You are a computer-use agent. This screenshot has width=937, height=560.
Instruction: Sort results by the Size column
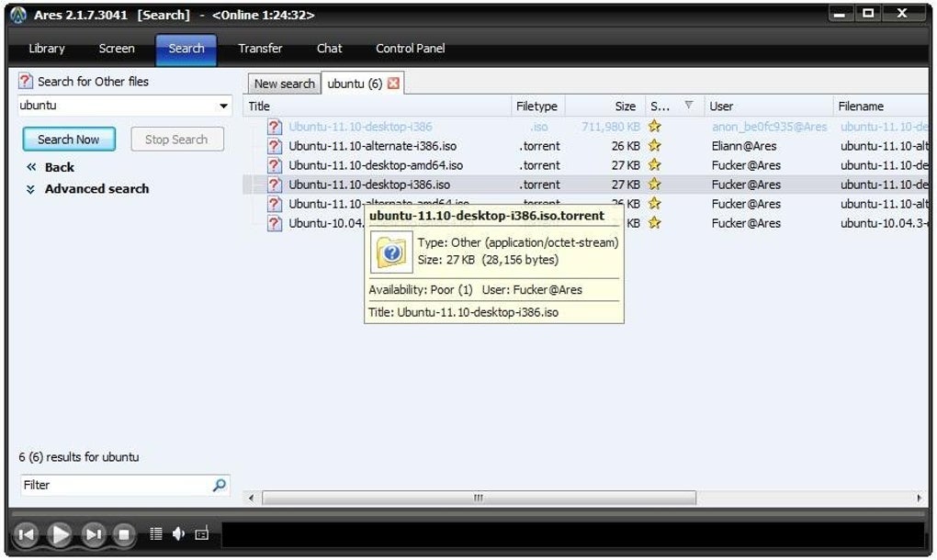point(604,106)
